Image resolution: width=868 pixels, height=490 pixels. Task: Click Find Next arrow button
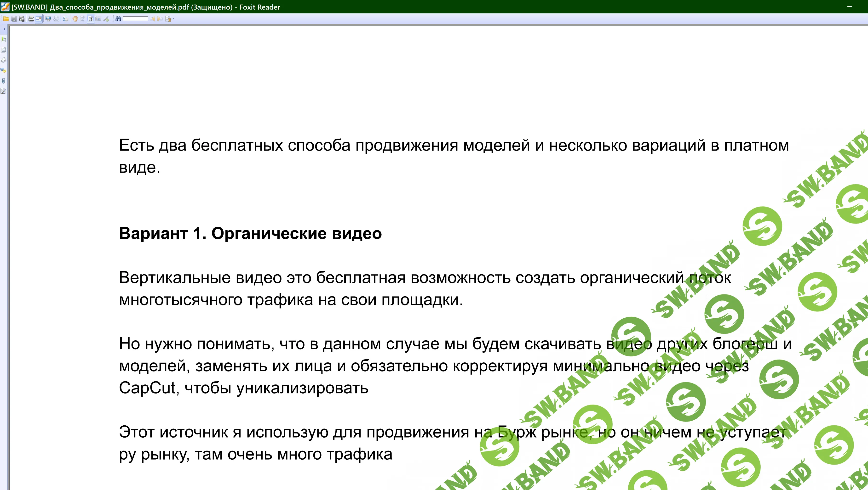coord(160,19)
